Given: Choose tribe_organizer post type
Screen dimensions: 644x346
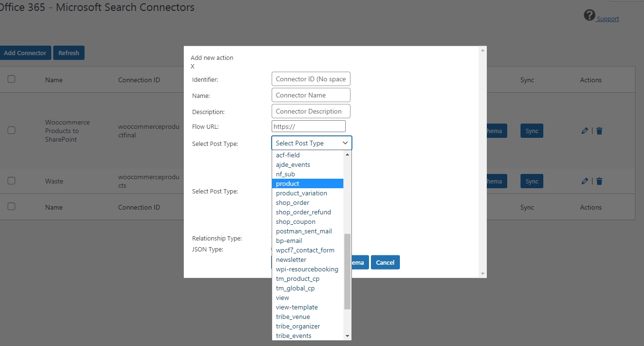Looking at the screenshot, I should pos(308,326).
